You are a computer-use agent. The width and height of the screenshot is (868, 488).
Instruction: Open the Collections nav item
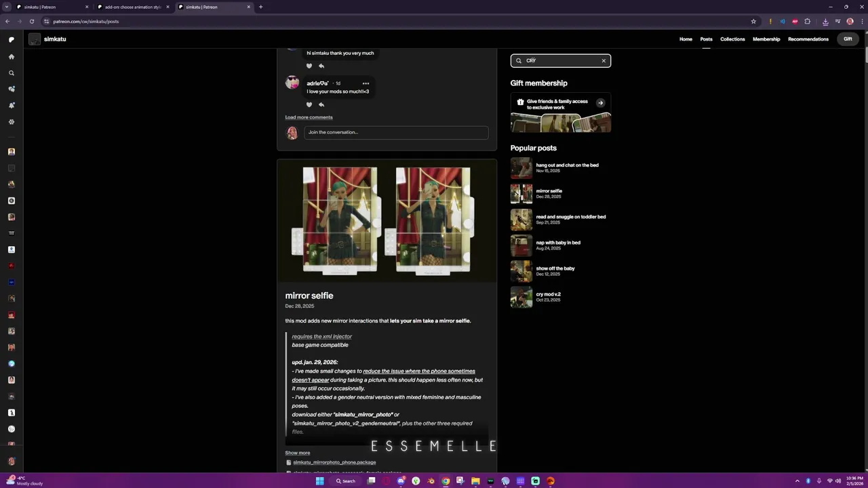pyautogui.click(x=732, y=39)
